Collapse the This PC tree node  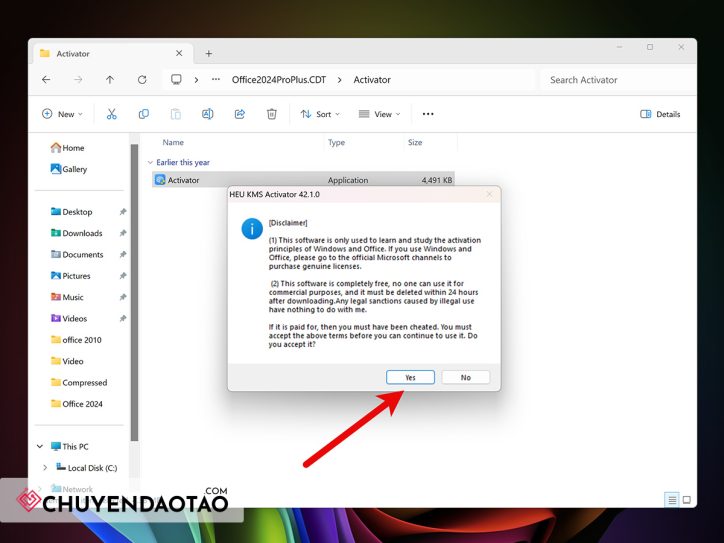click(40, 446)
